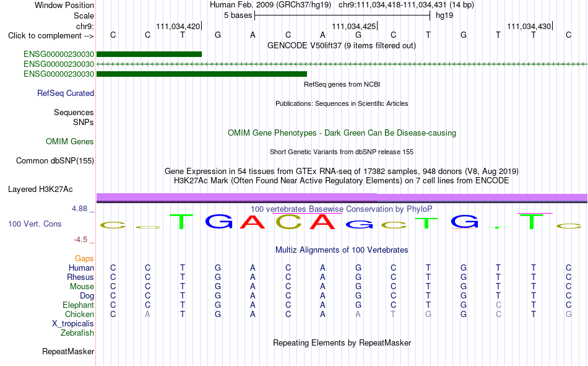Image resolution: width=588 pixels, height=366 pixels.
Task: Click 'Repeating Elements by RepeatMasker' title
Action: [342, 342]
